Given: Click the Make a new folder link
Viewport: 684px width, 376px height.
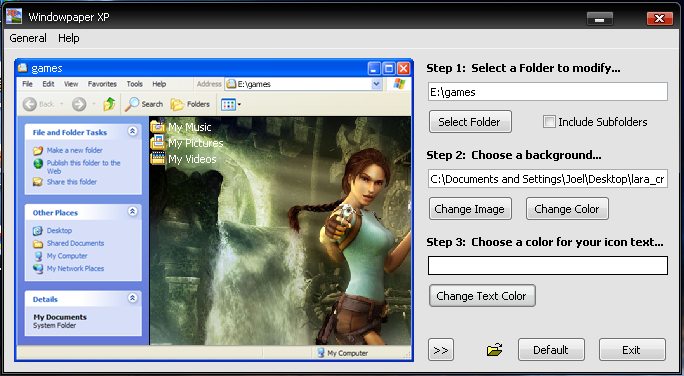Looking at the screenshot, I should 75,150.
